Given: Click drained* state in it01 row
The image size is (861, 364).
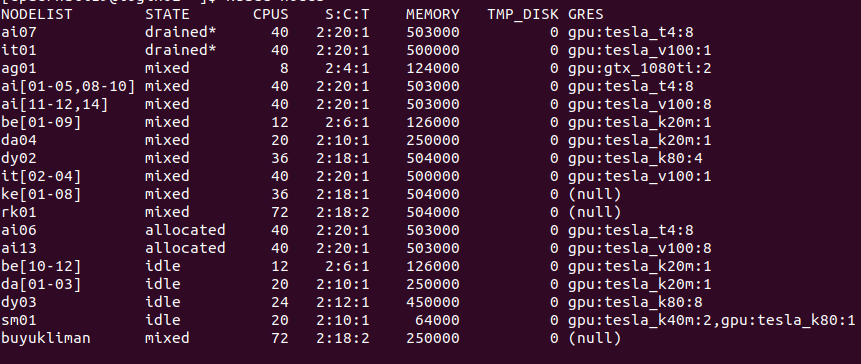Looking at the screenshot, I should click(x=180, y=51).
